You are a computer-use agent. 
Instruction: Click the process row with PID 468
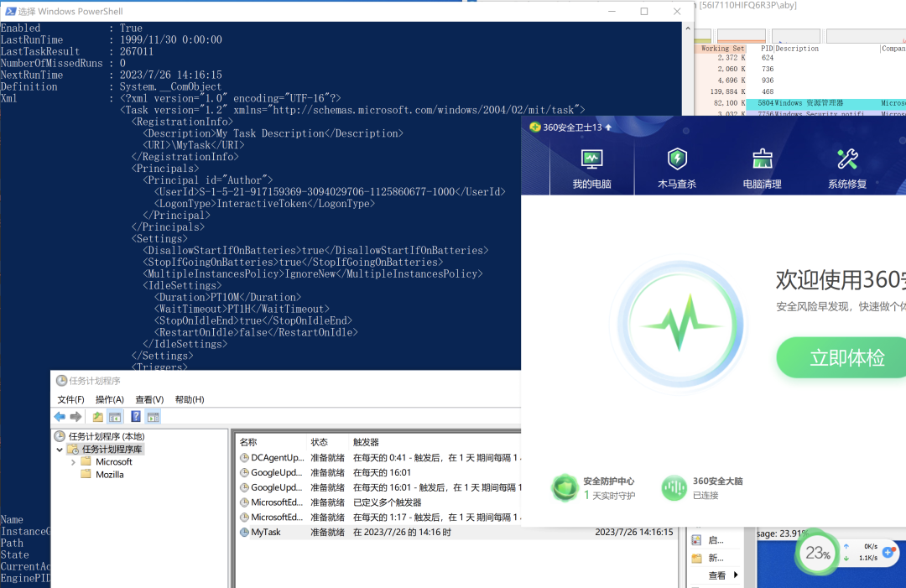coord(800,91)
